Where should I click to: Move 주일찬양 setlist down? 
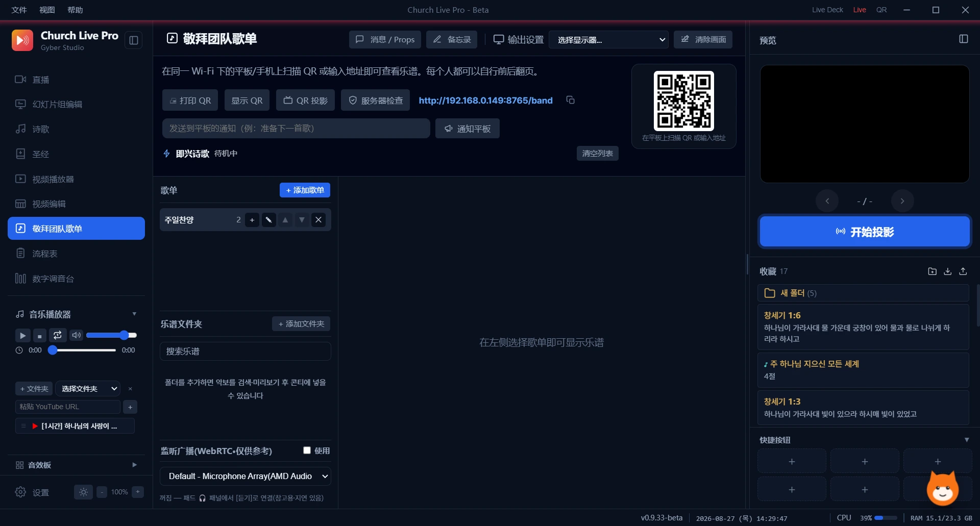[302, 220]
